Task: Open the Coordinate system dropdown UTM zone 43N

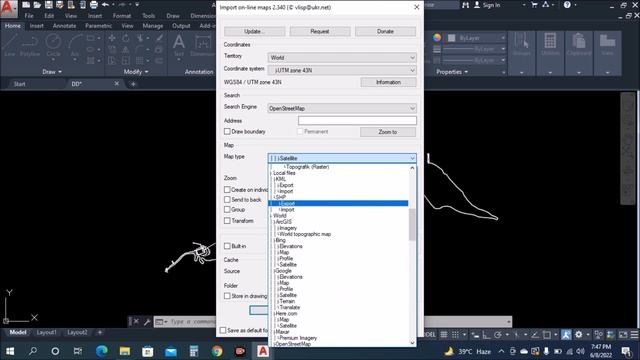Action: click(342, 70)
